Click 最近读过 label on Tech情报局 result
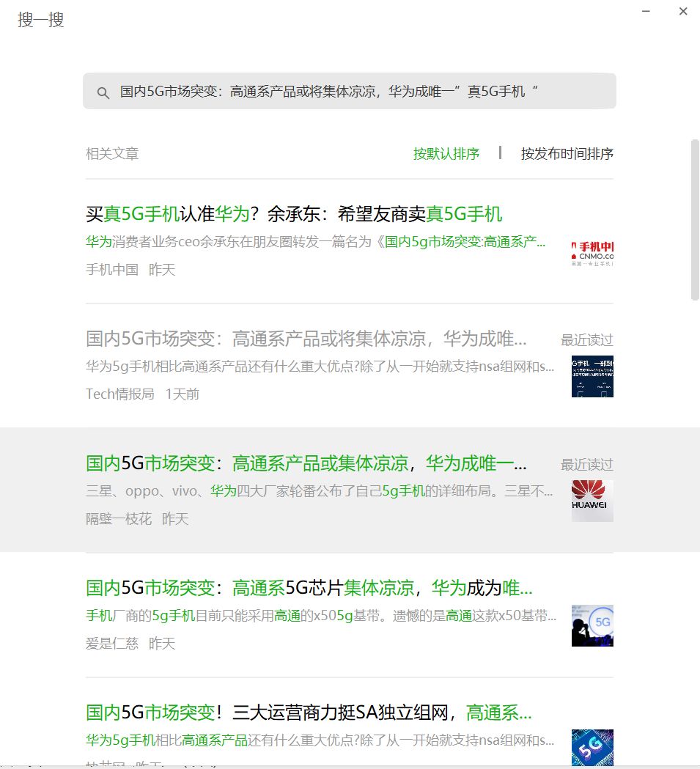Viewport: 700px width, 769px height. tap(586, 339)
